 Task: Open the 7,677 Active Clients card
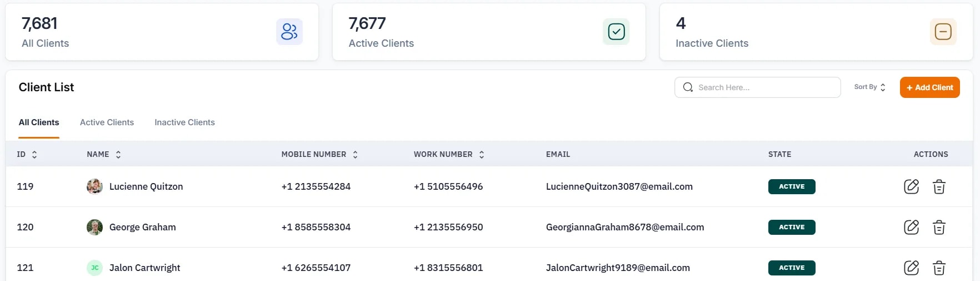(489, 32)
